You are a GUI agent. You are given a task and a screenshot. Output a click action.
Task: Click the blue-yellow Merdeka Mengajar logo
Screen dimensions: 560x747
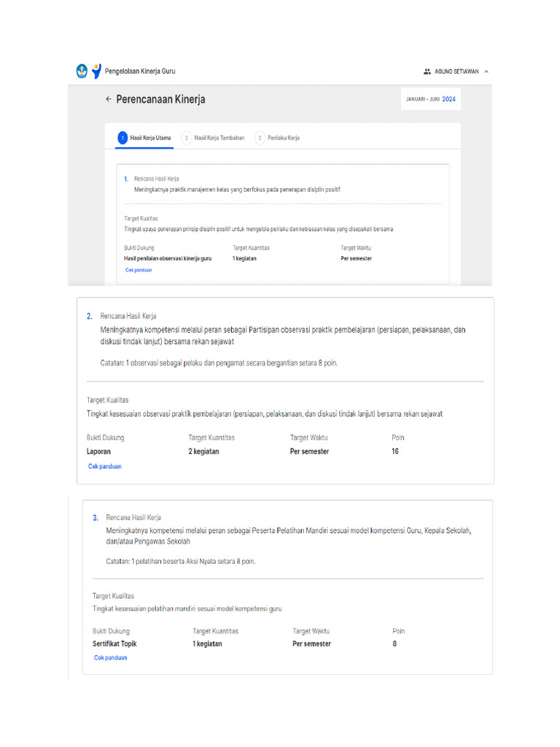pyautogui.click(x=96, y=71)
